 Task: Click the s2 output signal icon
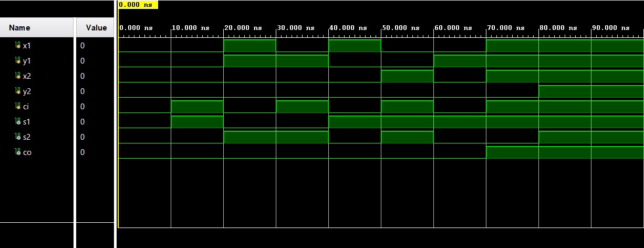pos(18,137)
